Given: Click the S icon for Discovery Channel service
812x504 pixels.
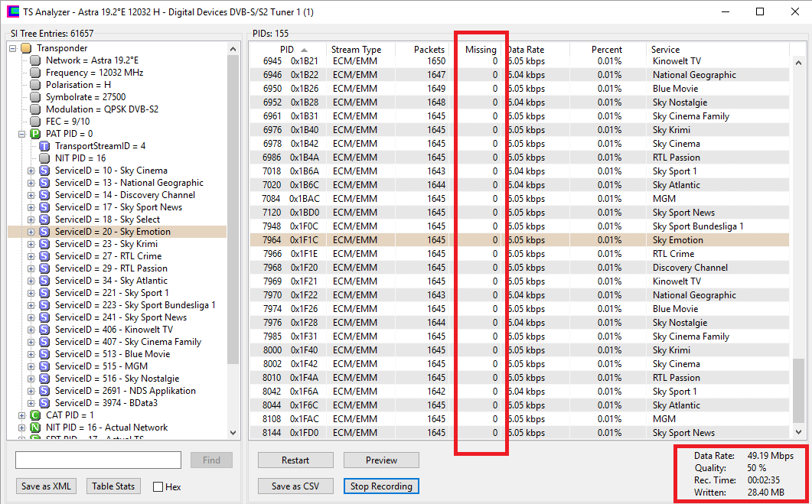Looking at the screenshot, I should pos(44,195).
